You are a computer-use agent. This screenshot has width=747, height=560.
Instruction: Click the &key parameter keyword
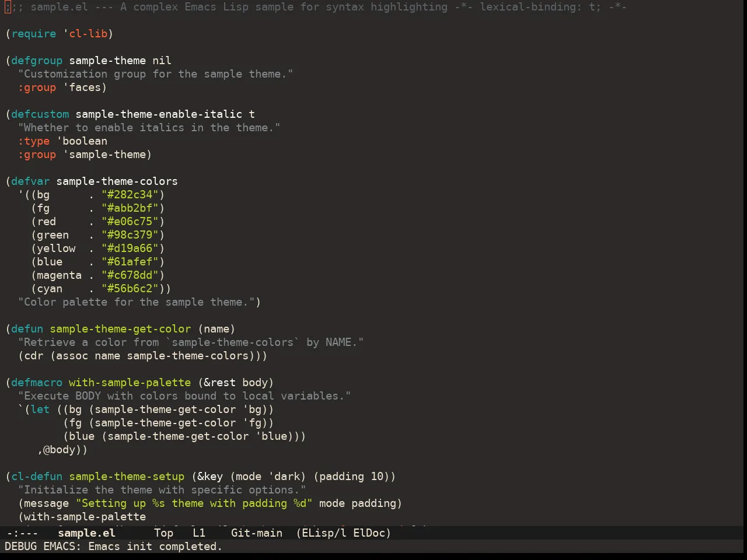210,477
